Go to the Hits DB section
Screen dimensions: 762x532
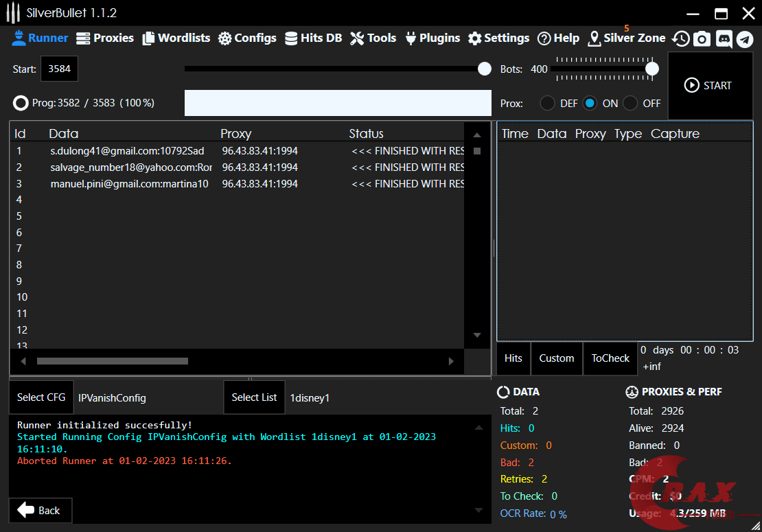313,38
